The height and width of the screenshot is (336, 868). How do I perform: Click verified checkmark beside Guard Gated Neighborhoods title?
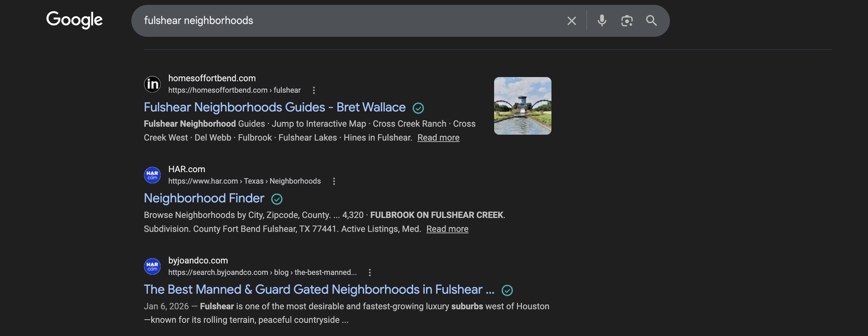click(x=507, y=291)
